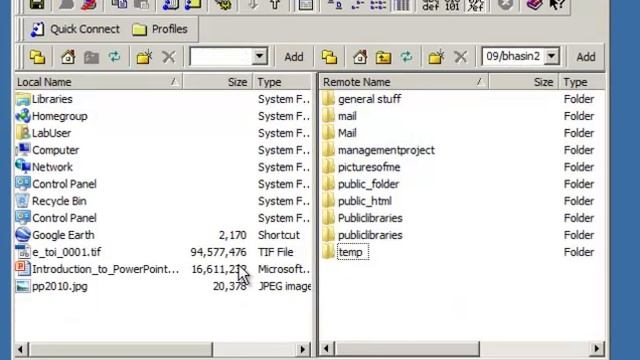Select Introduction_to_PowerPoint file
The height and width of the screenshot is (360, 640).
coord(105,269)
